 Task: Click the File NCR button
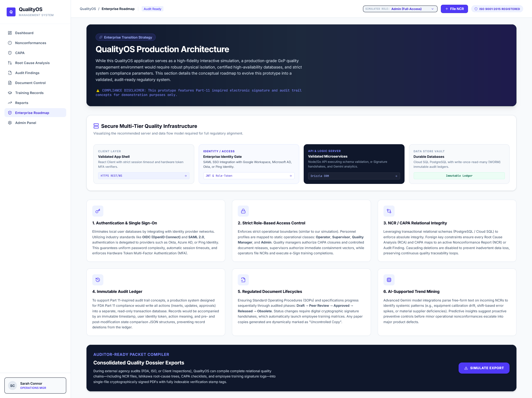tap(454, 9)
